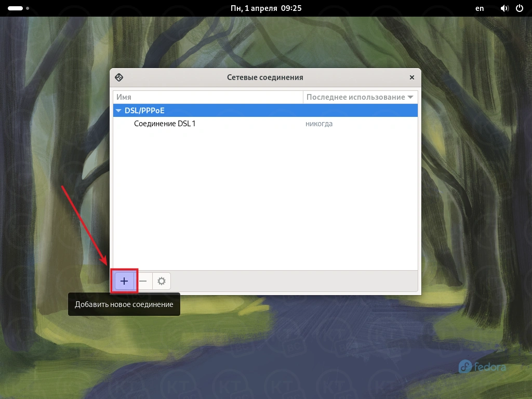This screenshot has height=399, width=532.
Task: Open the power menu icon
Action: tap(520, 8)
